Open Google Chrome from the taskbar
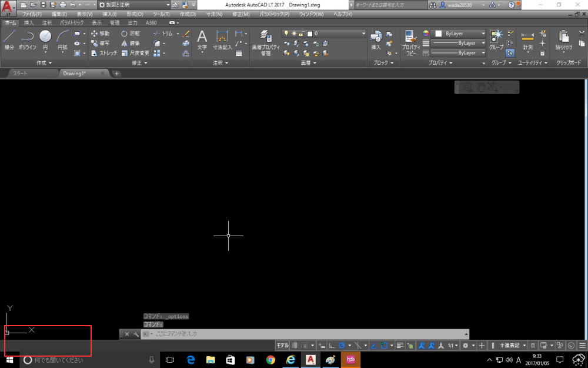This screenshot has height=368, width=588. [x=270, y=360]
